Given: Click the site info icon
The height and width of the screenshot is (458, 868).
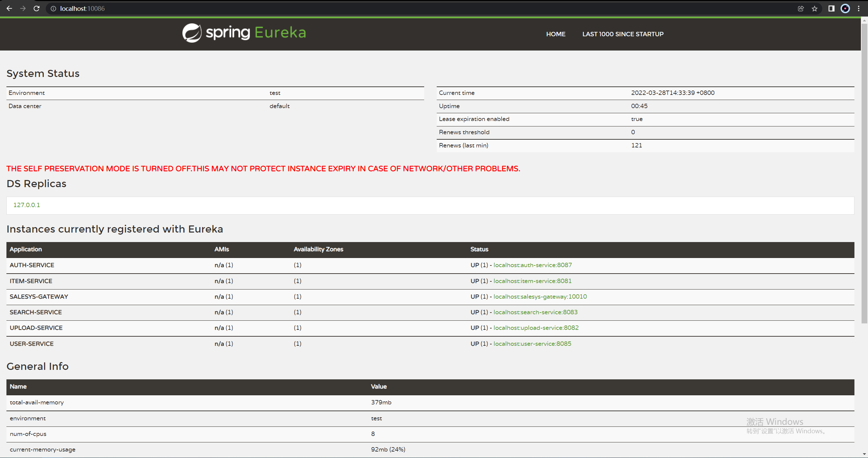Looking at the screenshot, I should pos(53,8).
